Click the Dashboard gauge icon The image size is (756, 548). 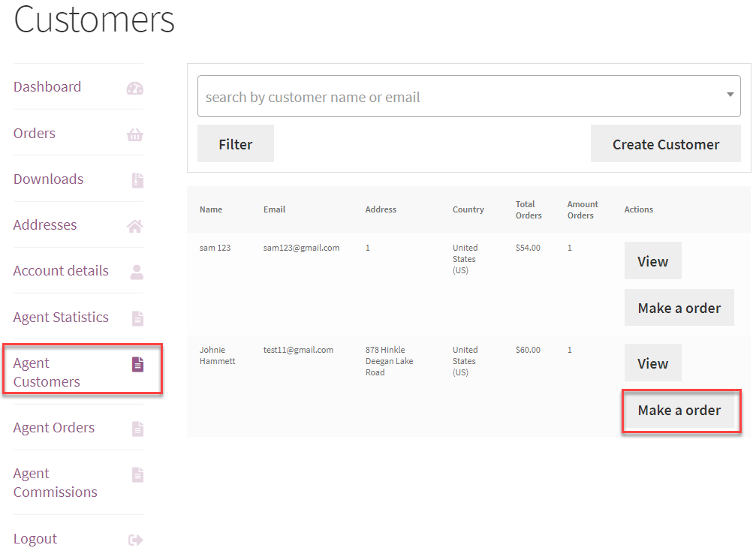coord(135,89)
